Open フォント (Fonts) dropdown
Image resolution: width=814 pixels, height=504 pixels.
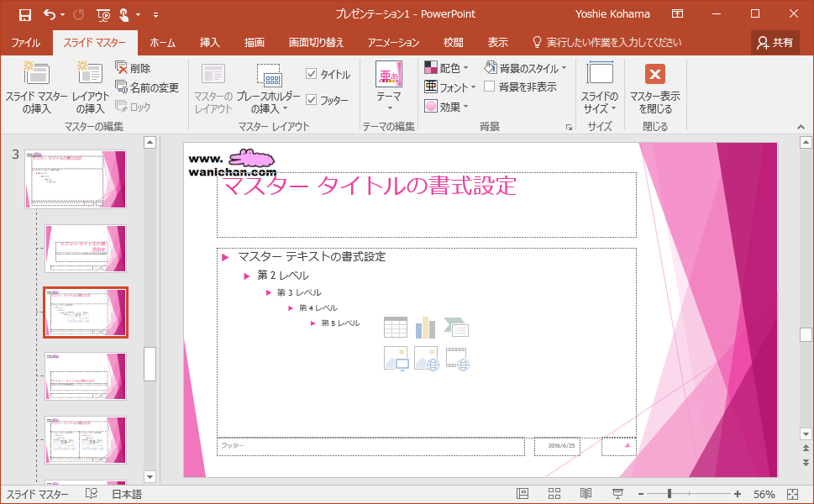click(449, 87)
